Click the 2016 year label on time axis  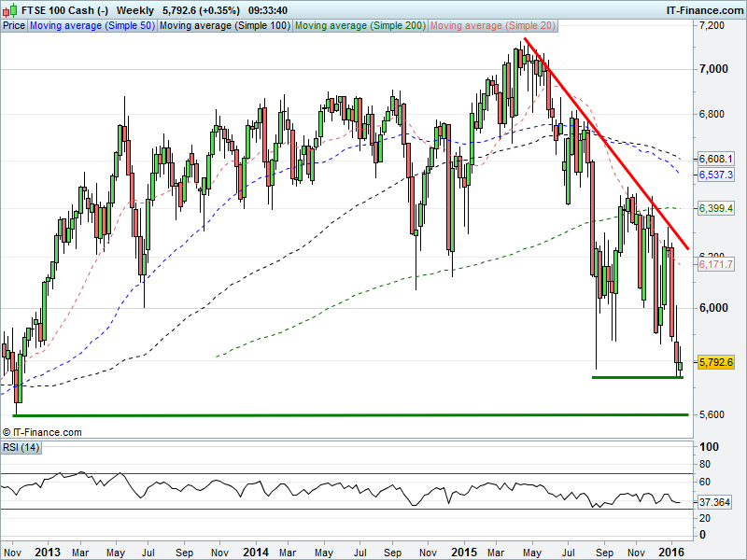point(672,553)
